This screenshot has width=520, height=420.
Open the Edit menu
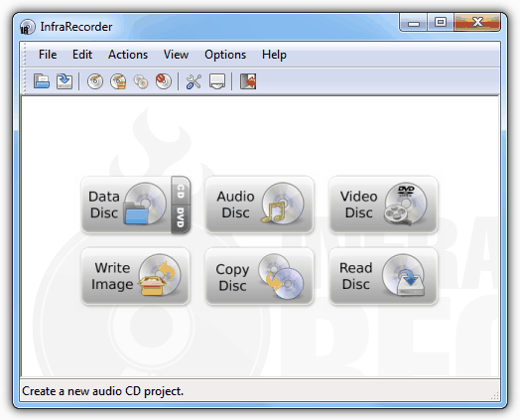(82, 55)
